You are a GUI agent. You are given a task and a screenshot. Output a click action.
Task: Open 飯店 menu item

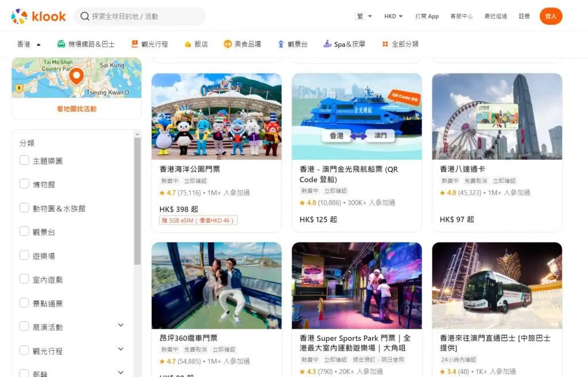(x=196, y=44)
